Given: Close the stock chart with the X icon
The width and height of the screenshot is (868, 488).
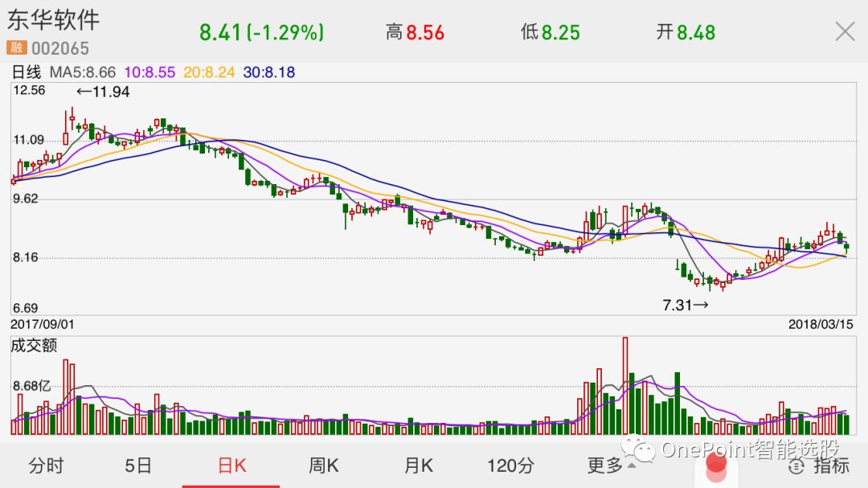Looking at the screenshot, I should pyautogui.click(x=845, y=31).
